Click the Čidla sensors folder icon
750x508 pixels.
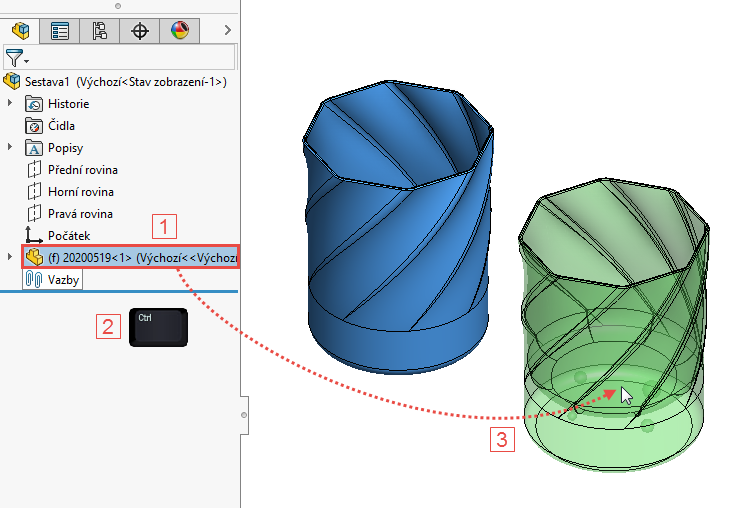point(34,126)
